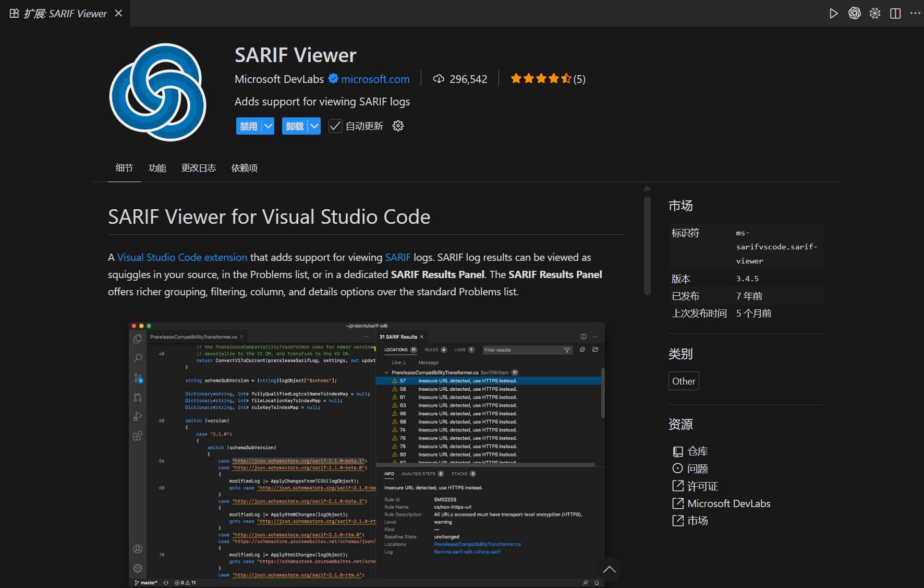Open extension settings gear icon

pyautogui.click(x=398, y=126)
